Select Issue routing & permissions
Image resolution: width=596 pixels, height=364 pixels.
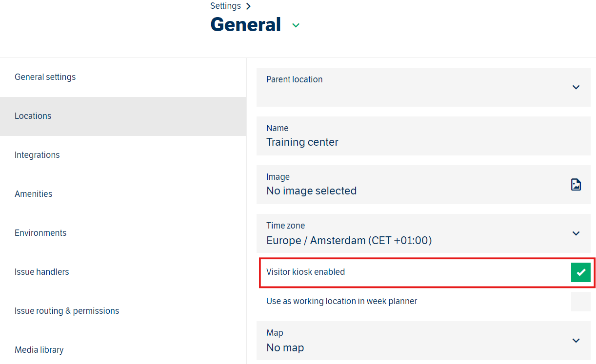tap(67, 311)
